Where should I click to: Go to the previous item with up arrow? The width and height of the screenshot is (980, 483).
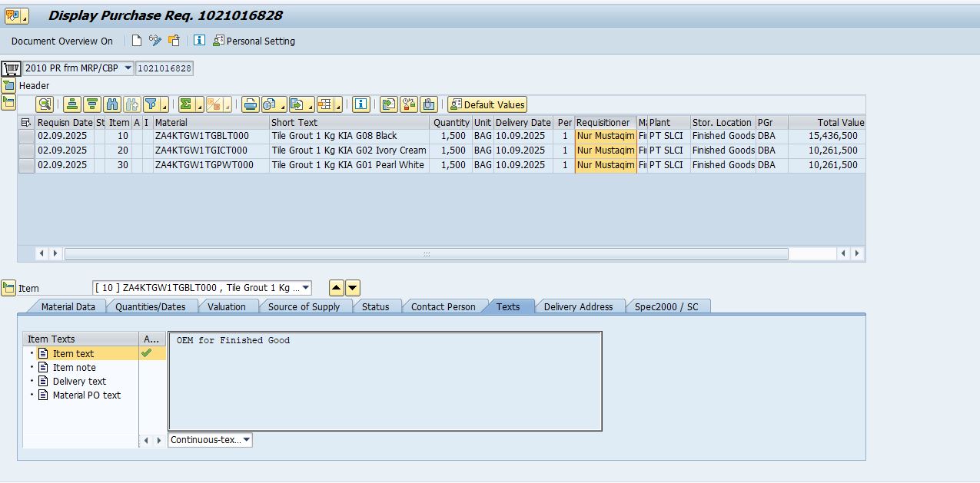point(337,288)
